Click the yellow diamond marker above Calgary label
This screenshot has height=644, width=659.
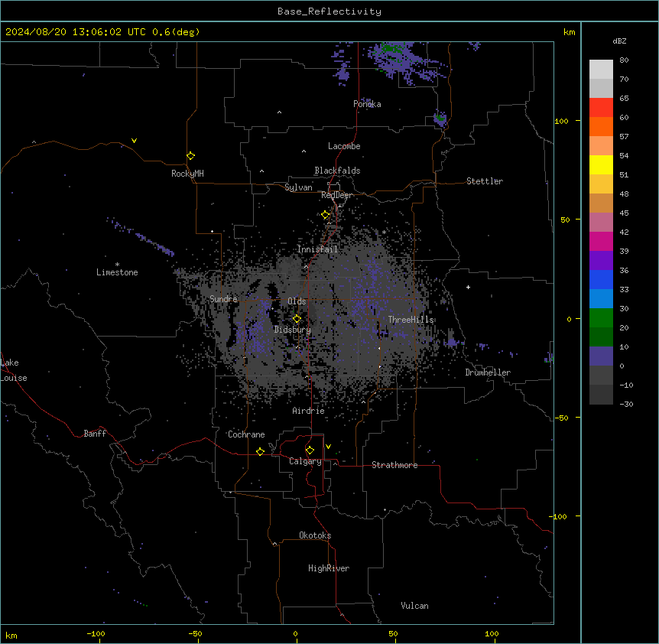[x=310, y=450]
